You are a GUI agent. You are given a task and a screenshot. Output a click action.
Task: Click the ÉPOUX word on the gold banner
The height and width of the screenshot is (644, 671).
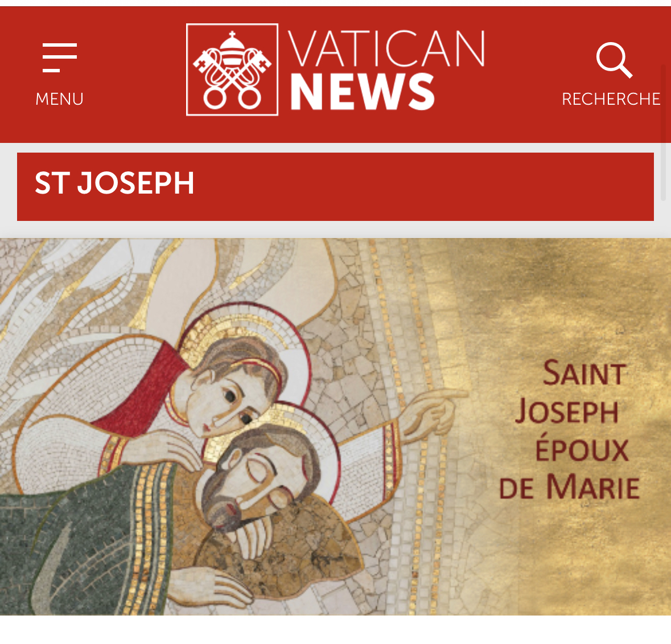(582, 448)
